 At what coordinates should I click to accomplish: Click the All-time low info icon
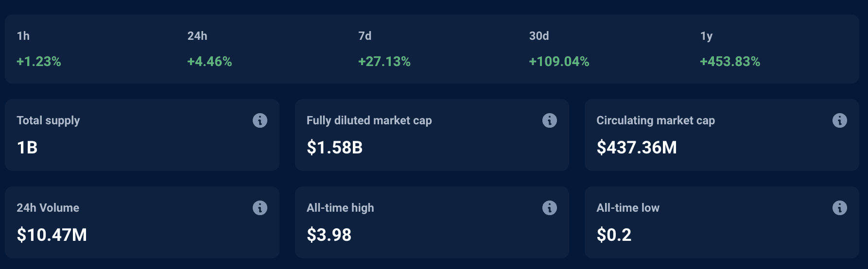click(x=839, y=208)
